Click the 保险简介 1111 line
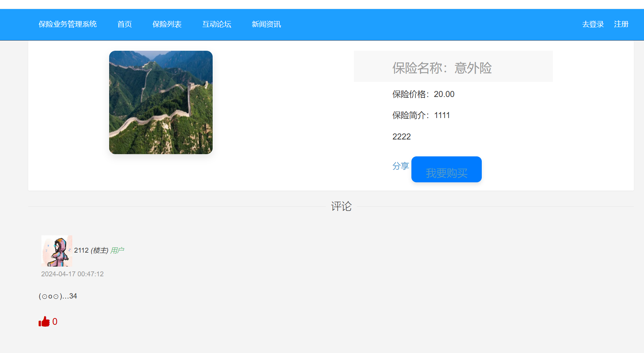Image resolution: width=644 pixels, height=353 pixels. [421, 115]
